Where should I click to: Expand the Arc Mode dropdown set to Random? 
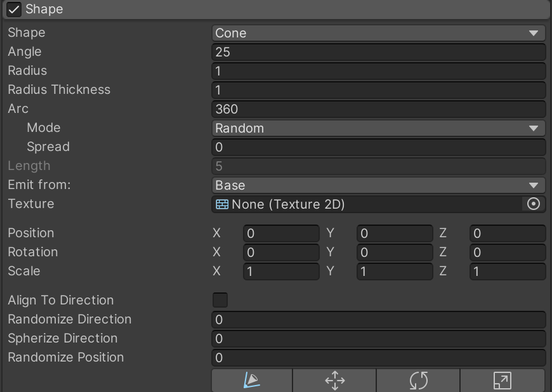tap(378, 128)
